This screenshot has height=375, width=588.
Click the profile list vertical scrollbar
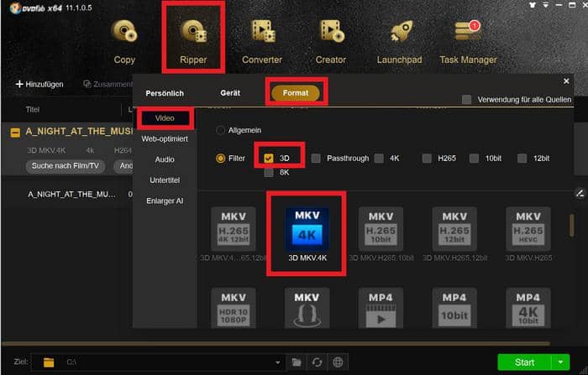tap(572, 225)
